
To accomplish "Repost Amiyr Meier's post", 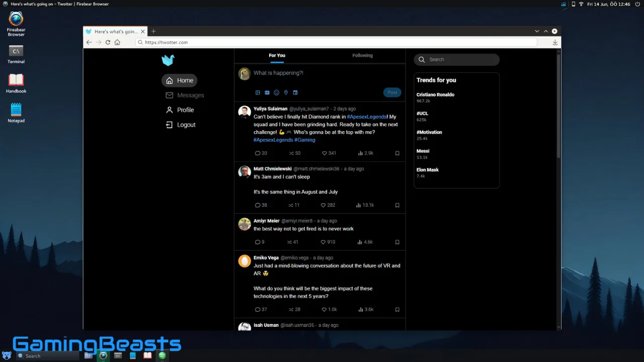I will click(293, 242).
